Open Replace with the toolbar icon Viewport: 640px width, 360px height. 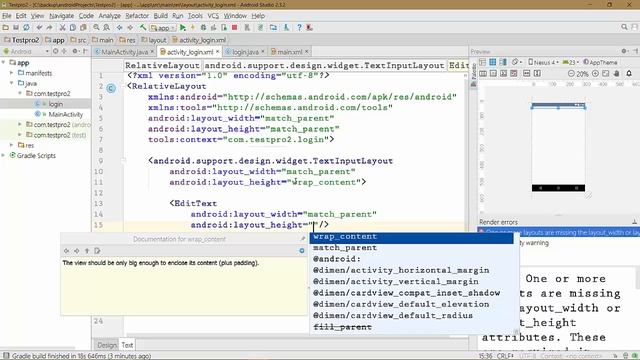click(x=107, y=28)
